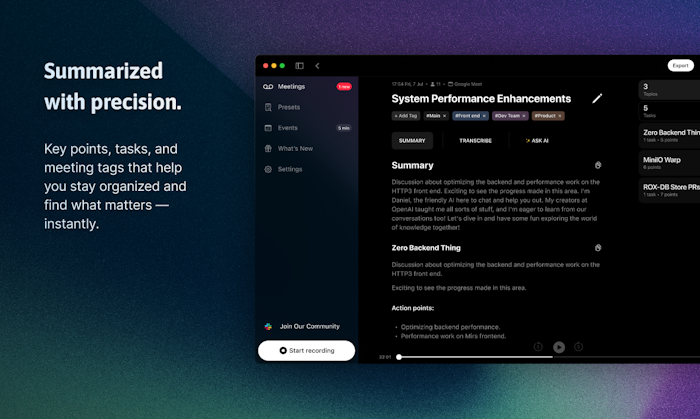The width and height of the screenshot is (700, 419).
Task: Click 'Performance work on Mirs frontend.' bullet
Action: pos(453,336)
